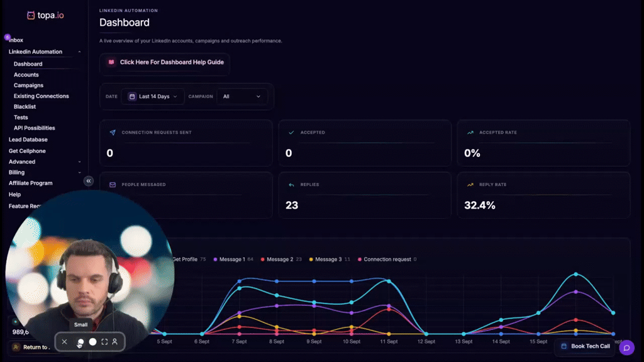
Task: Click the Replies arrow icon
Action: (291, 185)
